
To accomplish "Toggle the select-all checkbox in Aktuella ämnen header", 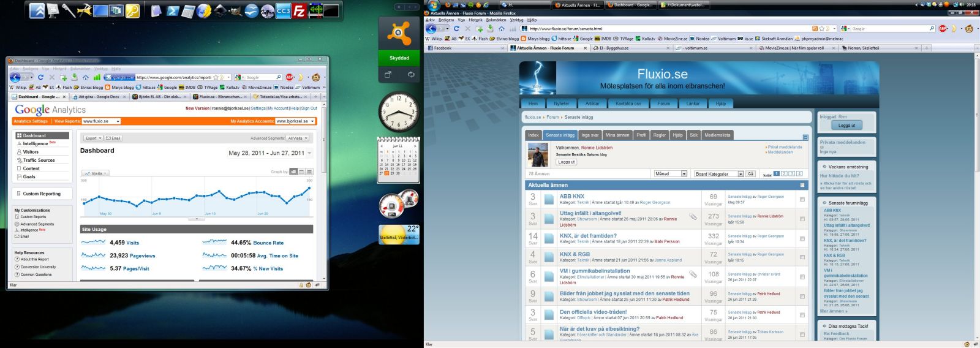I will (x=802, y=185).
